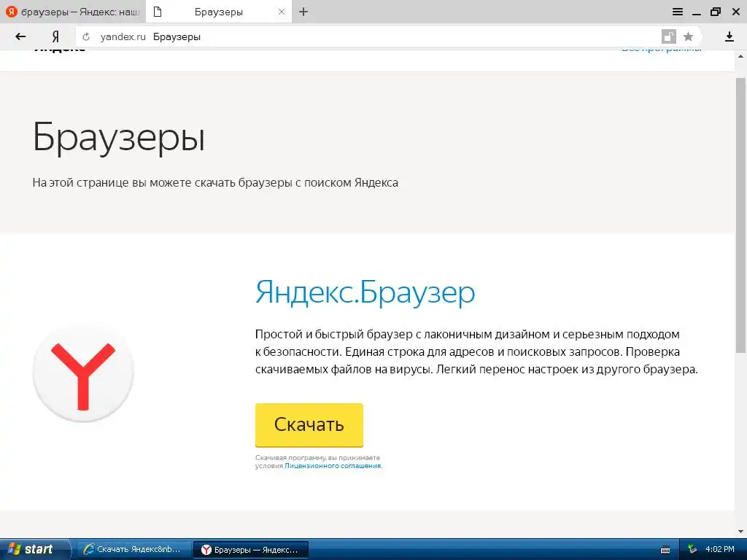747x560 pixels.
Task: Click the keyboard icon in system tray
Action: click(x=665, y=550)
